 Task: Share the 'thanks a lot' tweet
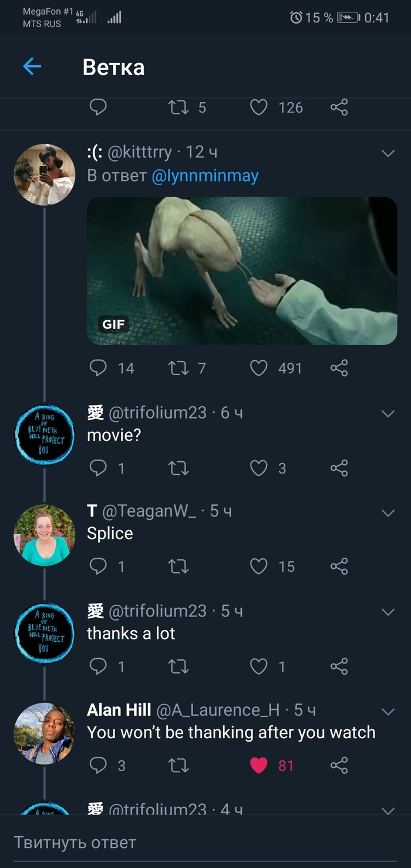[x=339, y=666]
